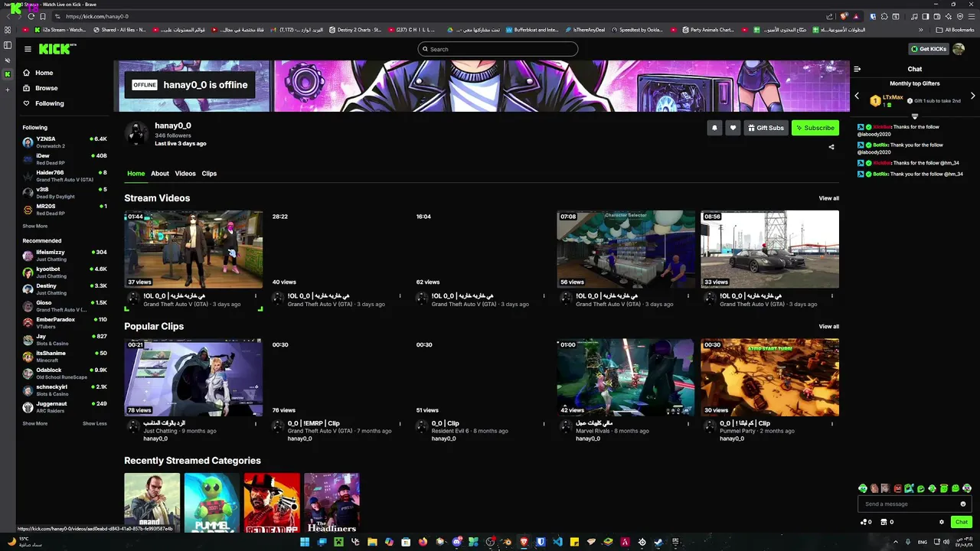Open Red Dead Redemption category cover
The width and height of the screenshot is (980, 551).
pyautogui.click(x=272, y=503)
